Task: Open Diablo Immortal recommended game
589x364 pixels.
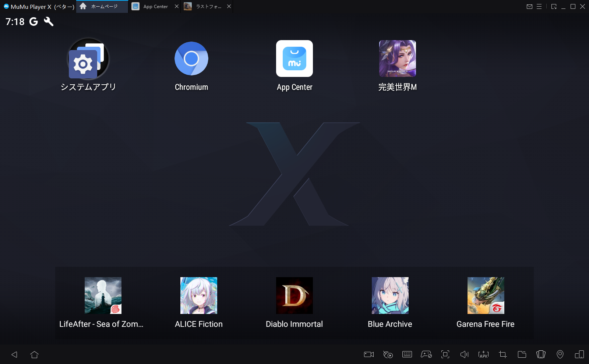Action: pyautogui.click(x=294, y=296)
